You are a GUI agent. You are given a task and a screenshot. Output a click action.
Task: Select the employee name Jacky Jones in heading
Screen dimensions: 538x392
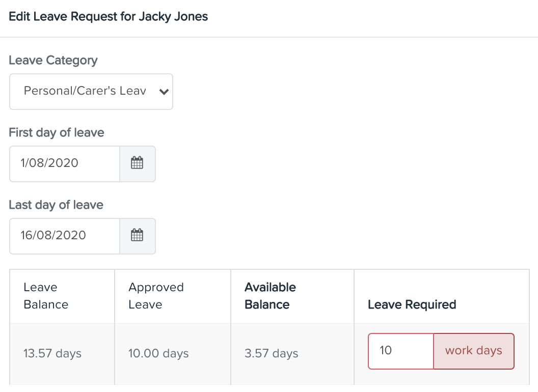click(x=173, y=16)
